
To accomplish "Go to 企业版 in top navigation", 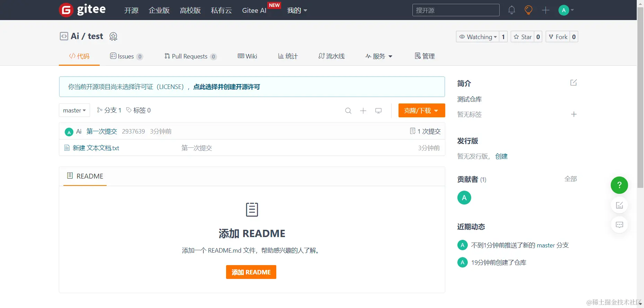I will click(x=159, y=10).
